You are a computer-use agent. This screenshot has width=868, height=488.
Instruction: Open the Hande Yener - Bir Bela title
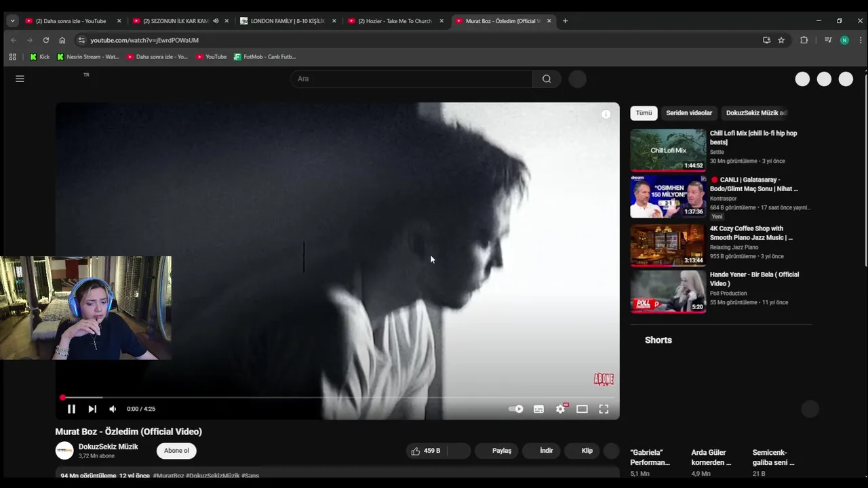coord(754,279)
